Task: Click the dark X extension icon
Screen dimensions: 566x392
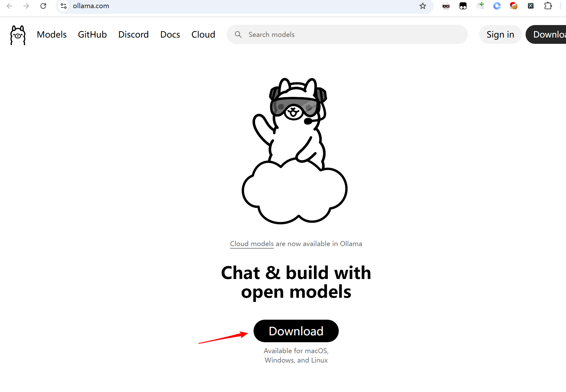Action: [x=531, y=6]
